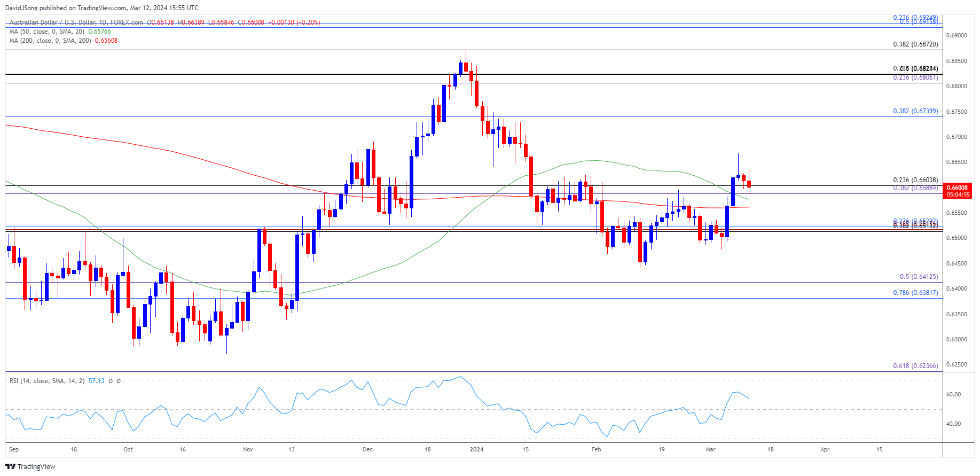Viewport: 980px width, 476px height.
Task: Select the 0.382 (0.65884) Fibonacci label
Action: pyautogui.click(x=915, y=188)
